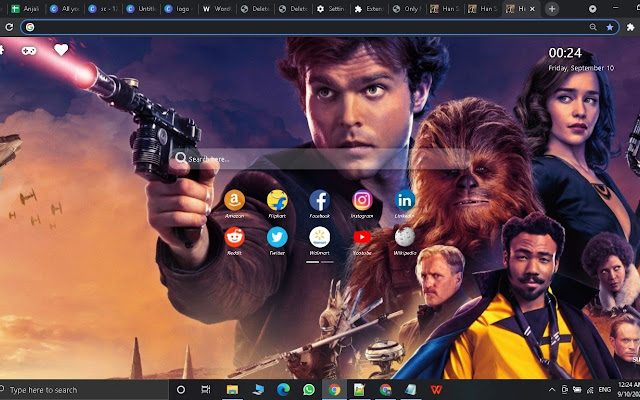640x400 pixels.
Task: Open the Wikipedia shortcut icon
Action: pos(404,237)
